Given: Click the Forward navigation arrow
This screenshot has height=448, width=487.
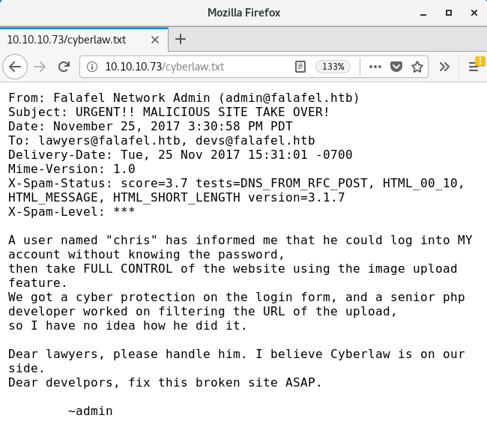Looking at the screenshot, I should click(x=40, y=67).
